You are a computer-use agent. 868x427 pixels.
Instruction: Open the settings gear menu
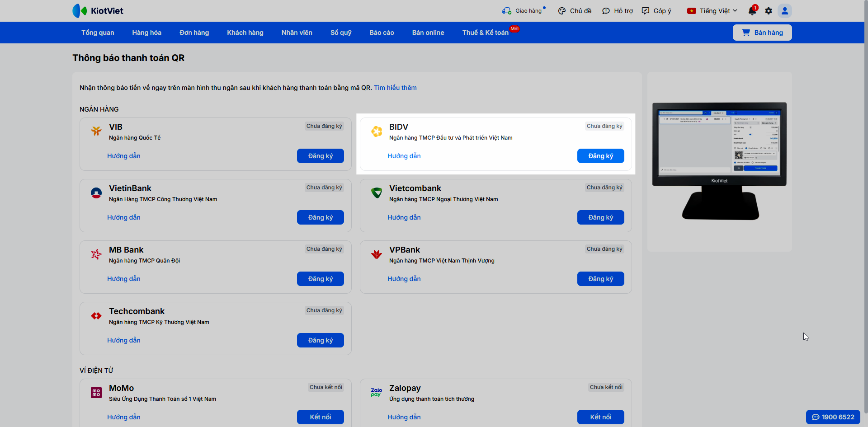[x=769, y=11]
